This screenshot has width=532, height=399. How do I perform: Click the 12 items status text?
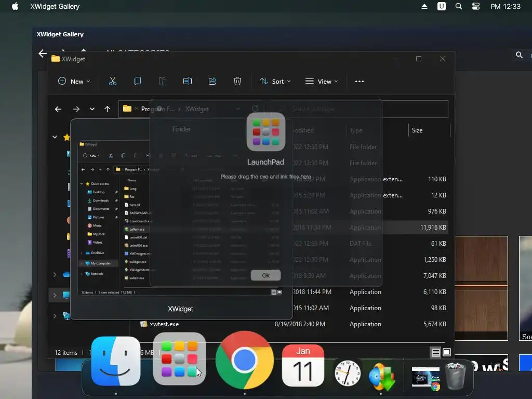[66, 353]
